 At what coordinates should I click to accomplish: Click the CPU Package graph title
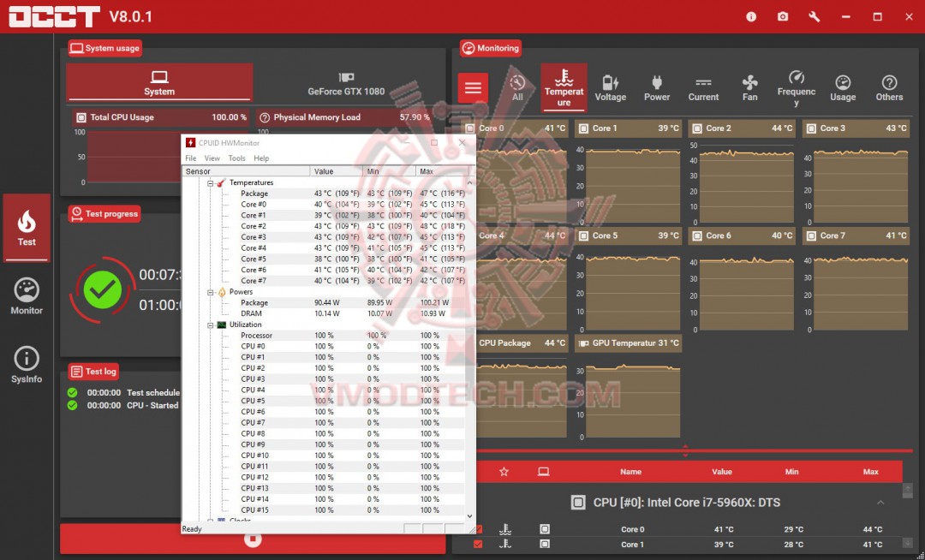(x=505, y=343)
